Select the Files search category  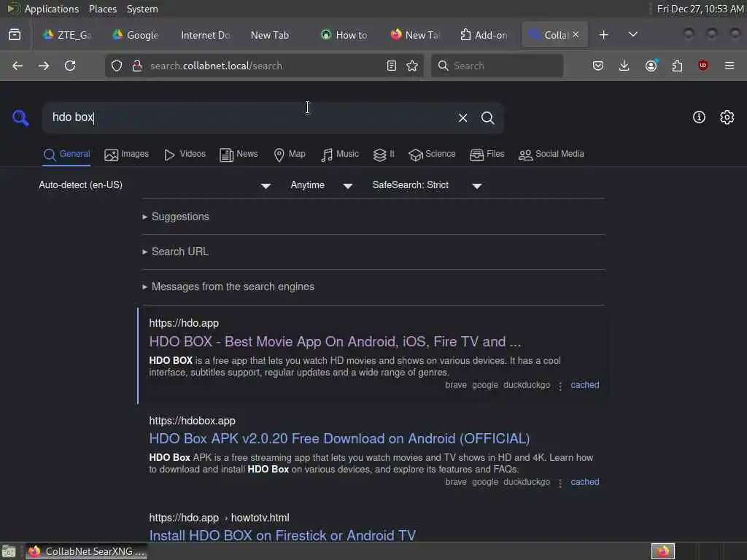(487, 155)
